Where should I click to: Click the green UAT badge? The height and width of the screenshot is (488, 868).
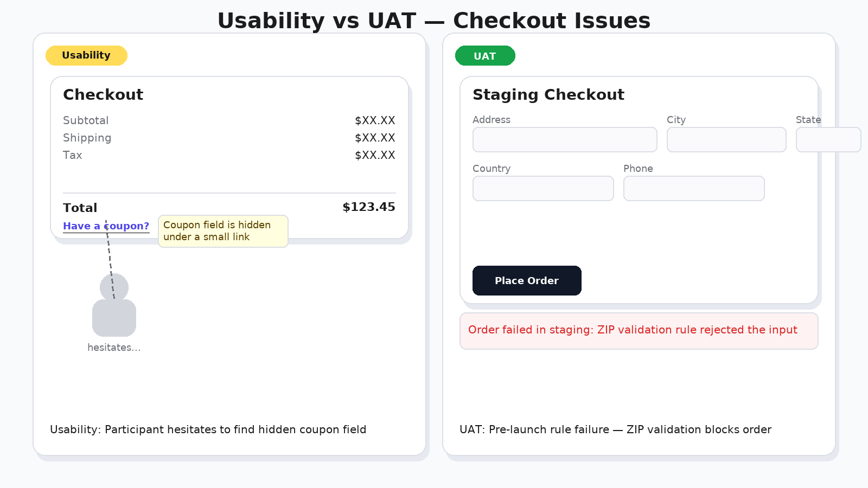485,56
